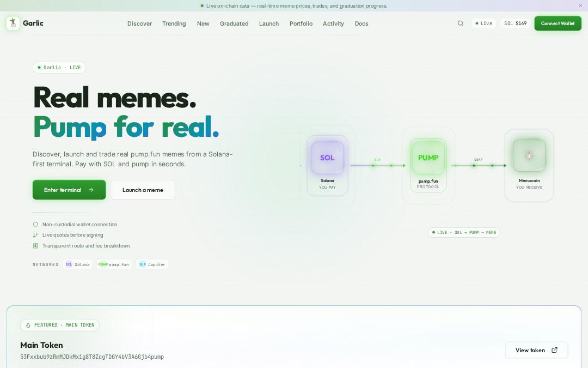Click the green dot in Live indicator
Screen dimensions: 588x368
476,23
